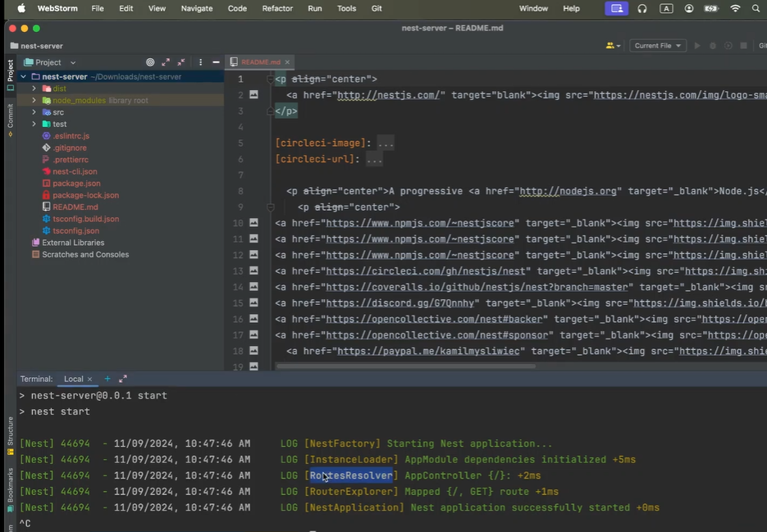
Task: Click the screen mirroring menu bar icon
Action: [x=617, y=8]
